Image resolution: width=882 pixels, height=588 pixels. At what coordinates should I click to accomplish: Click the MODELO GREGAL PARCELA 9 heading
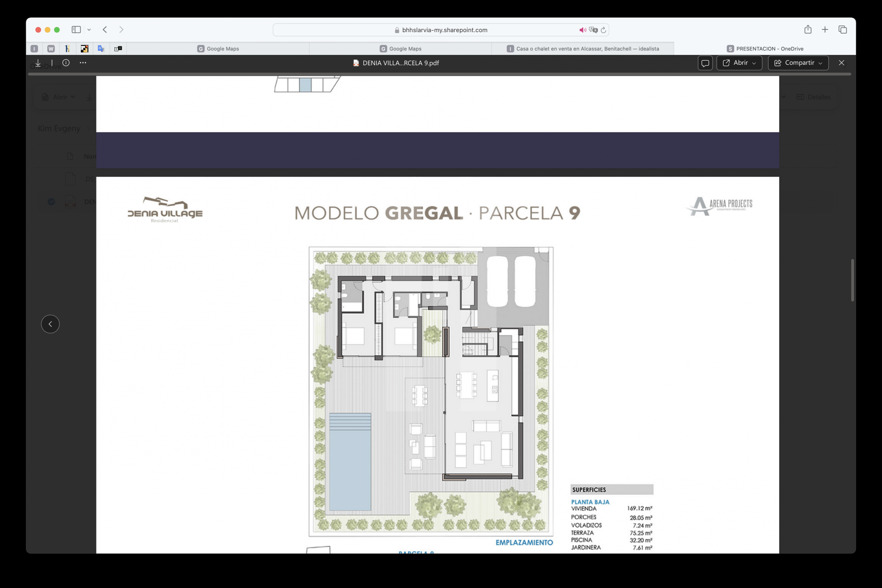click(x=437, y=213)
